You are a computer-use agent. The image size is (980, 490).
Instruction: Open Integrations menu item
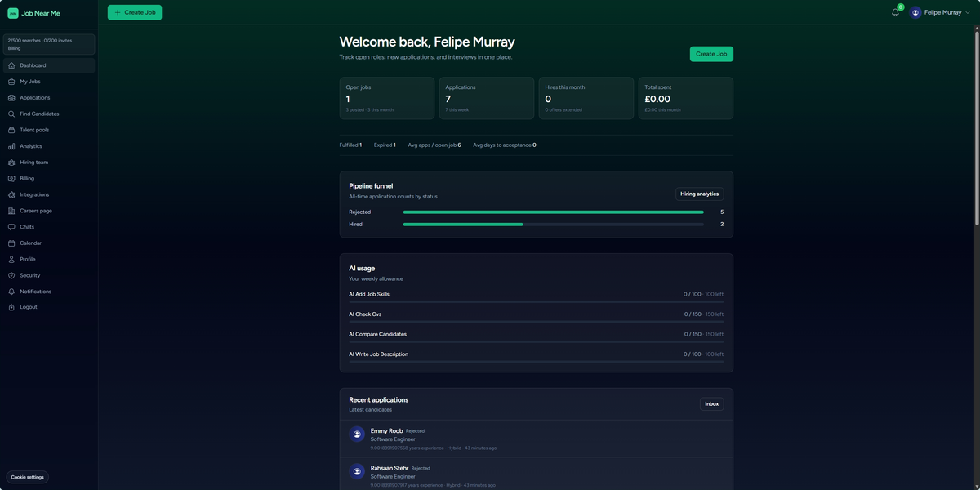coord(49,194)
